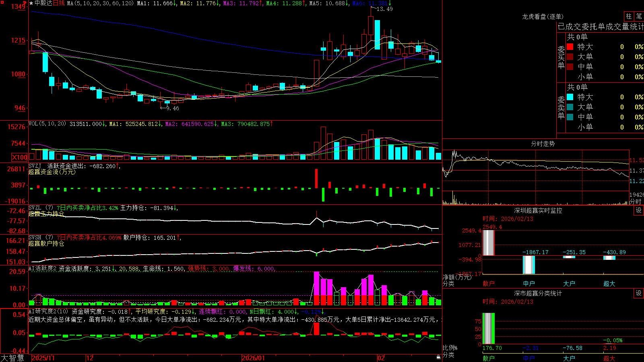Jump to the 12 month timeline marker

90,358
